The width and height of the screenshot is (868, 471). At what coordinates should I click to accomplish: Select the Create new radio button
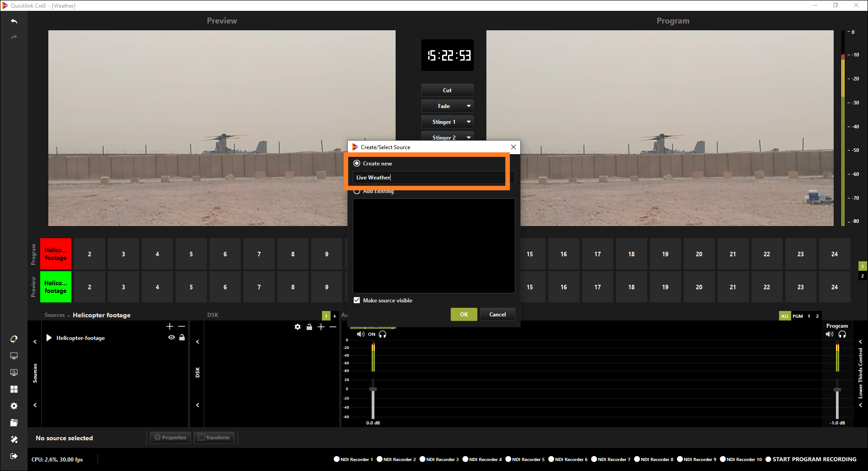(x=357, y=164)
